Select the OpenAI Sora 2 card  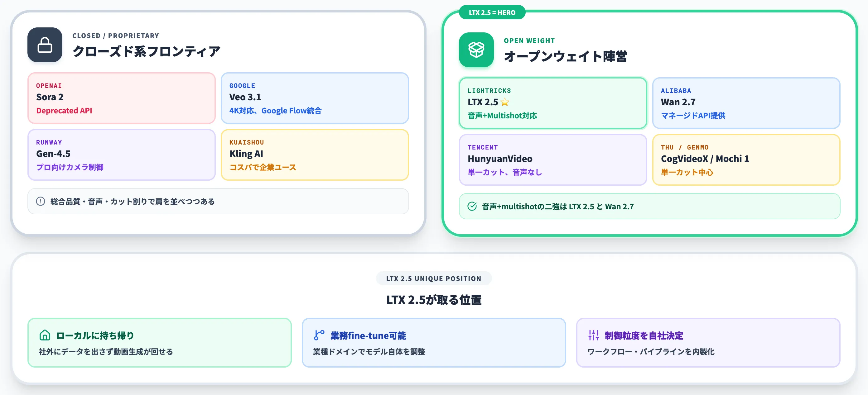point(121,98)
